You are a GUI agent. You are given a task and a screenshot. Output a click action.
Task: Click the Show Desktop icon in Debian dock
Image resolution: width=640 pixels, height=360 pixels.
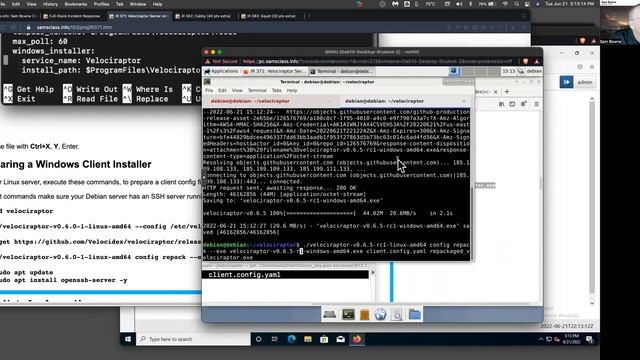(330, 314)
